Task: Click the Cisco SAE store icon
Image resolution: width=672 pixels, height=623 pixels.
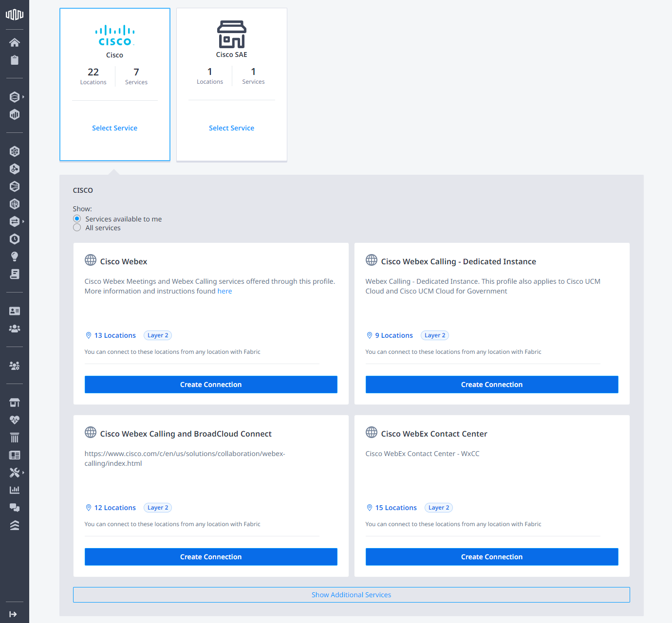Action: point(232,34)
